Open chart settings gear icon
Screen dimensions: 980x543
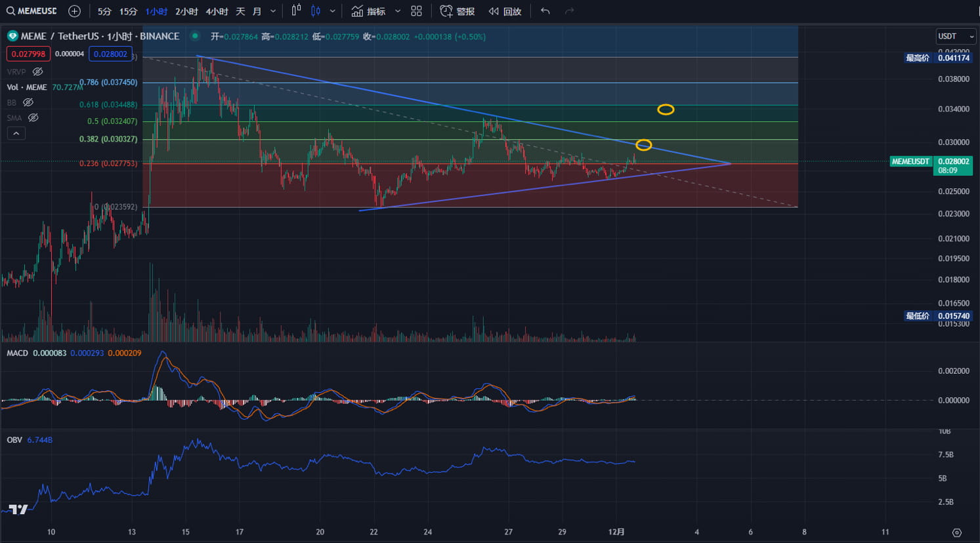pyautogui.click(x=956, y=533)
